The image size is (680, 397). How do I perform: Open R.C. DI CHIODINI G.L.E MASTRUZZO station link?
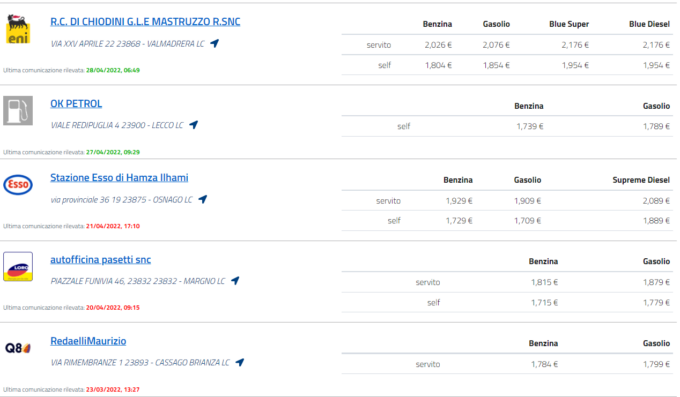(x=145, y=22)
